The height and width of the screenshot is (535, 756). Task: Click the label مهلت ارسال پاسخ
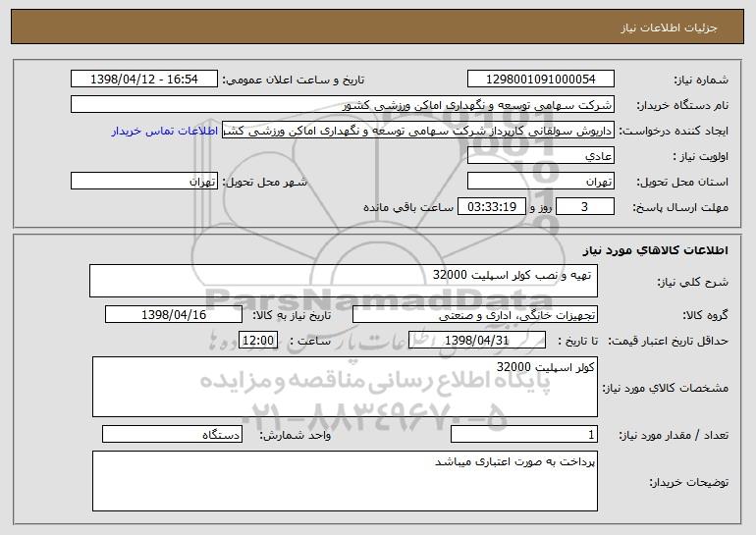[680, 208]
